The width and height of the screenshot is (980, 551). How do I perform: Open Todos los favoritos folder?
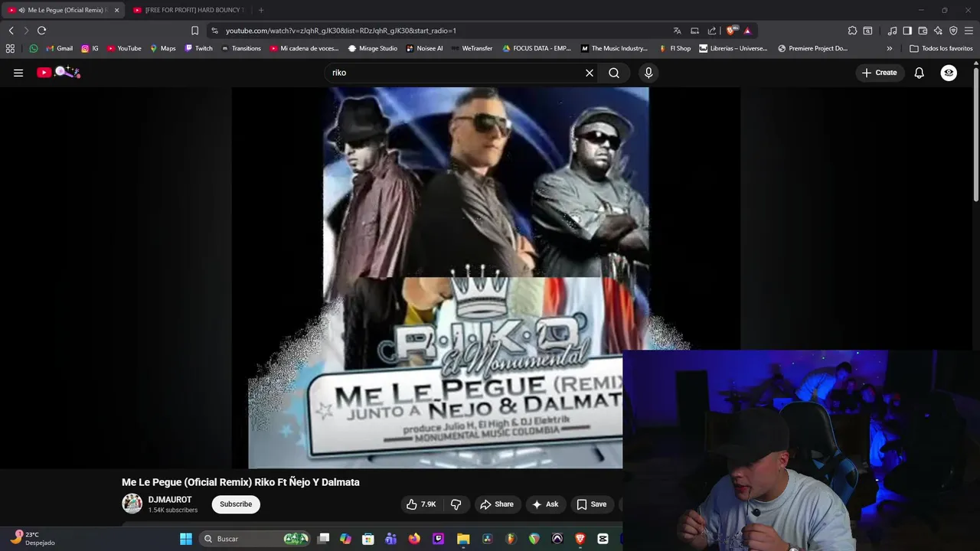pos(941,48)
